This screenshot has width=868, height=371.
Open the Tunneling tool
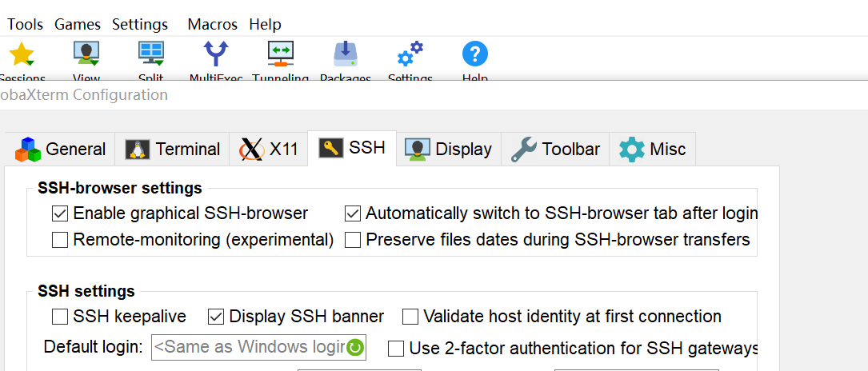(280, 54)
